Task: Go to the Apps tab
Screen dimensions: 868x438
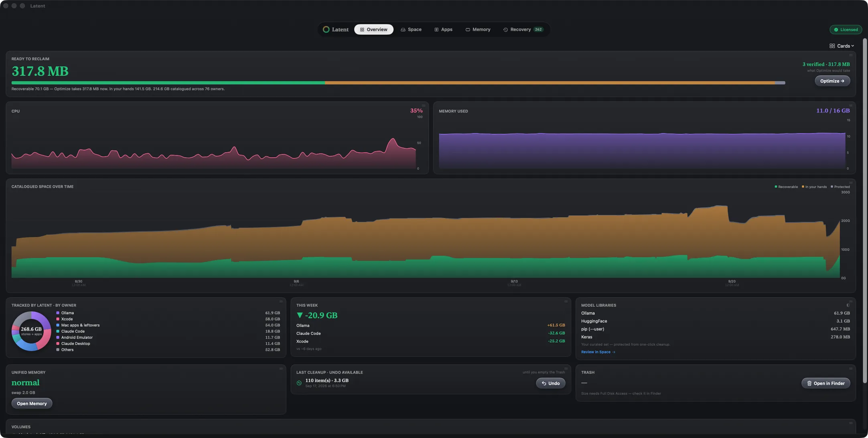Action: pyautogui.click(x=443, y=30)
